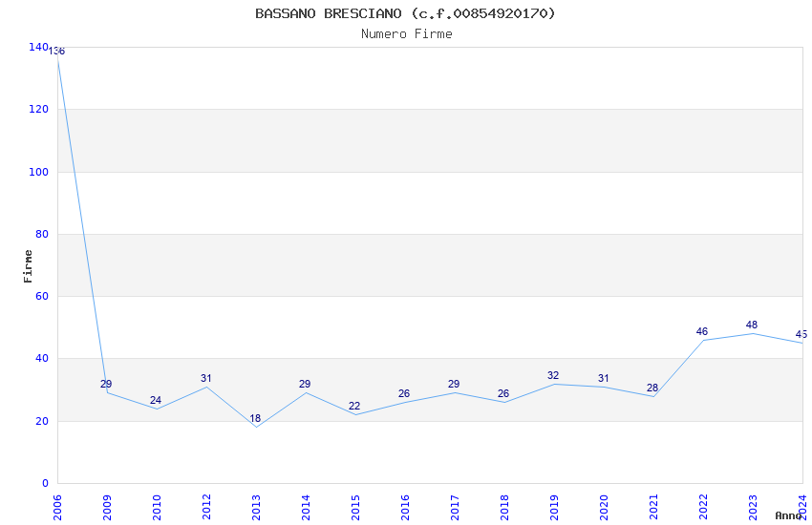Viewport: 812px width, 525px height.
Task: Click the 2014 year tick label
Action: pyautogui.click(x=306, y=507)
